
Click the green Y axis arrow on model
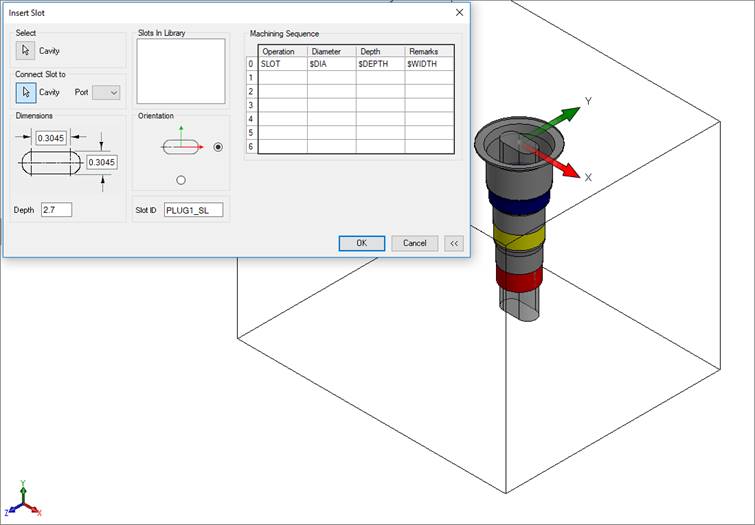[x=559, y=118]
